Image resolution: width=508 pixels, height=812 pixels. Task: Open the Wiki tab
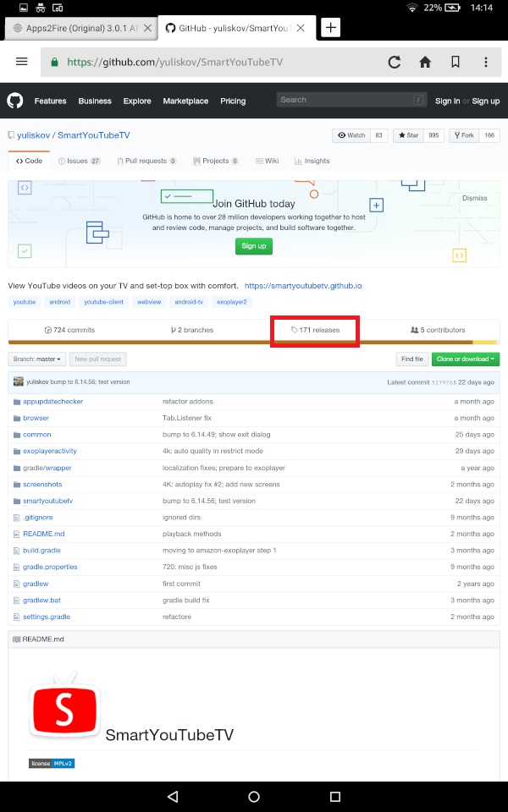tap(267, 161)
